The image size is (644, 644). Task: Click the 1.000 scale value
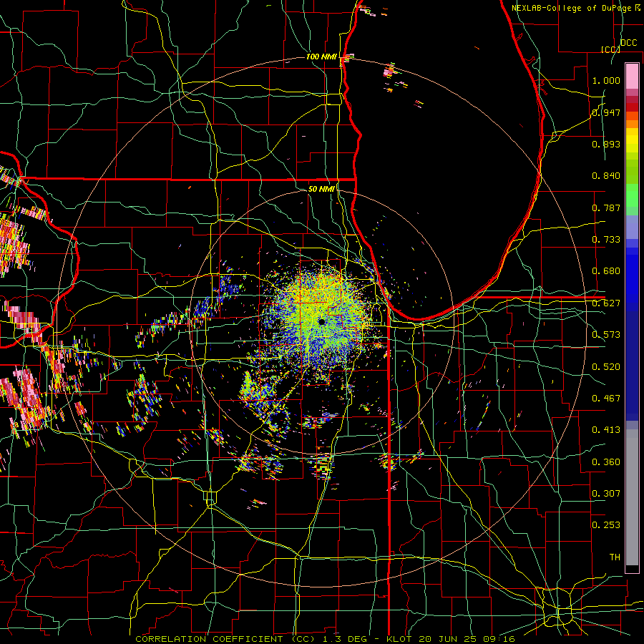(x=606, y=80)
